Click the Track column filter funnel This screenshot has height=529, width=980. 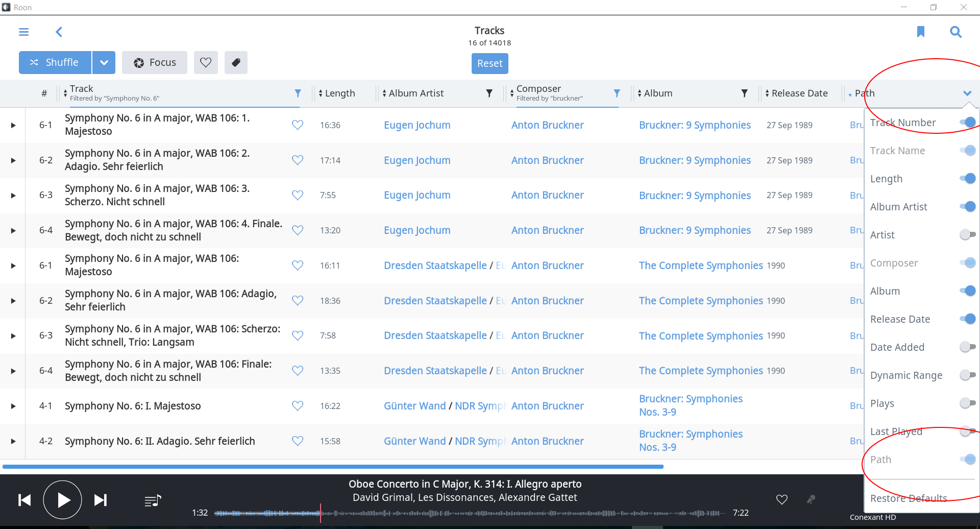(x=298, y=93)
